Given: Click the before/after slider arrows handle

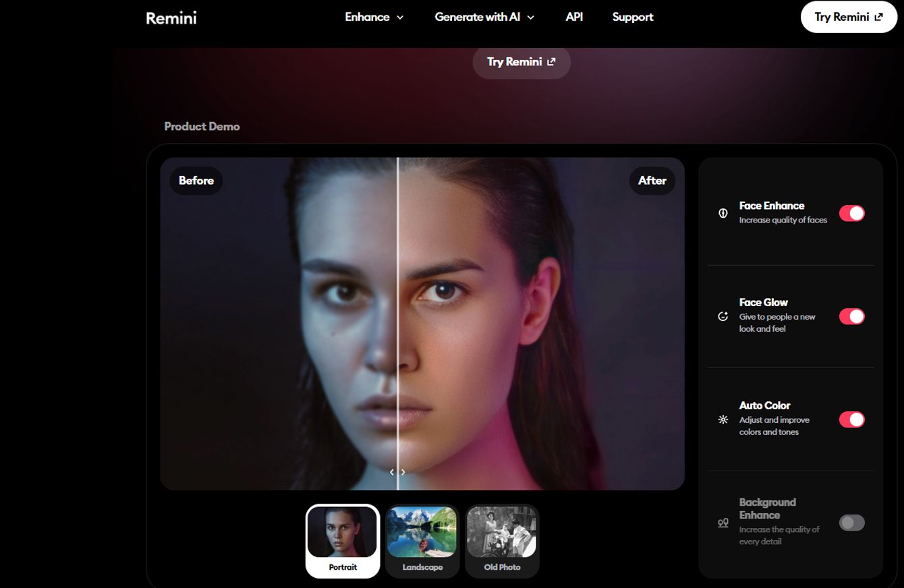Looking at the screenshot, I should (x=397, y=472).
